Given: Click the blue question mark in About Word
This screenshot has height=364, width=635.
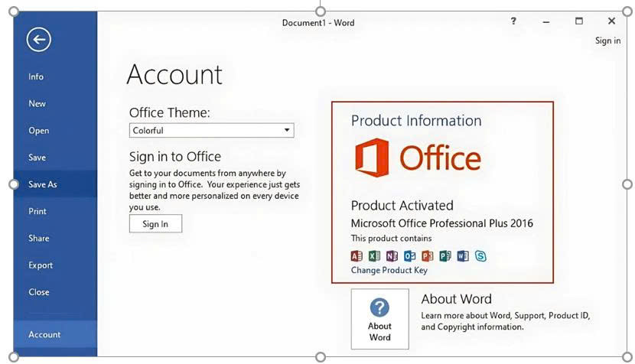Looking at the screenshot, I should 379,307.
